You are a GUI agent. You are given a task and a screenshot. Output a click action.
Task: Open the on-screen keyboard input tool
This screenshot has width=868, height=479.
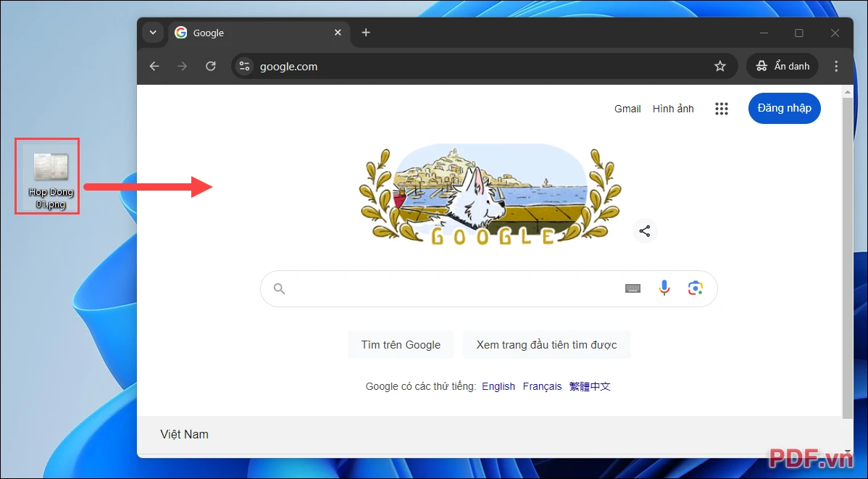(x=633, y=288)
